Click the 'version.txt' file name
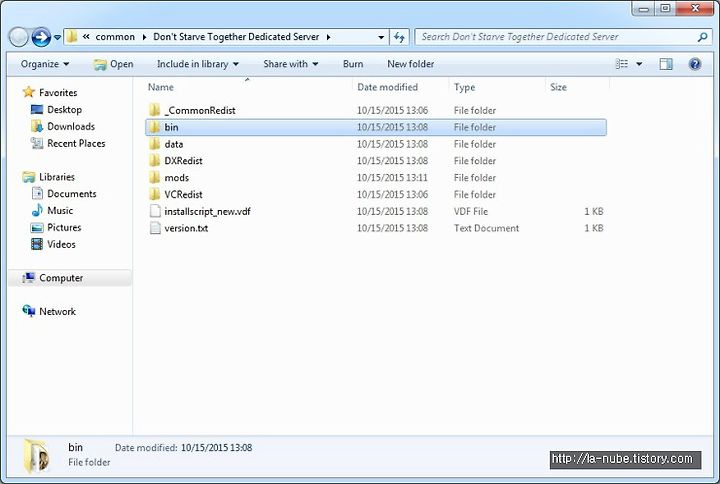 pyautogui.click(x=186, y=228)
